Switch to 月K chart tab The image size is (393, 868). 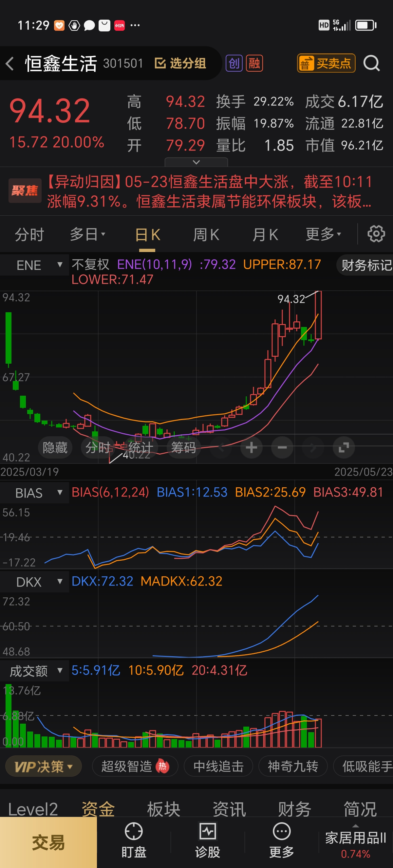tap(265, 234)
